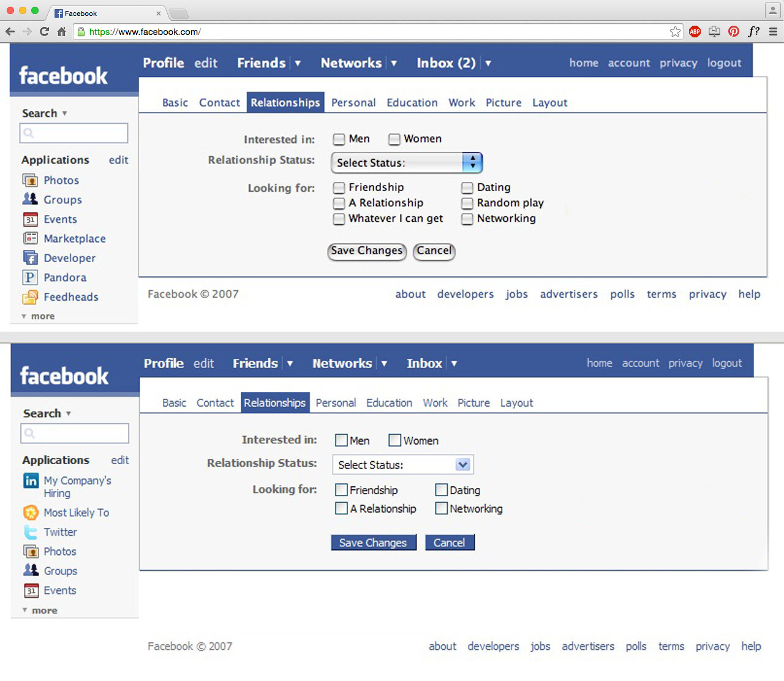Switch to the Education tab in top panel
784x681 pixels.
(412, 103)
